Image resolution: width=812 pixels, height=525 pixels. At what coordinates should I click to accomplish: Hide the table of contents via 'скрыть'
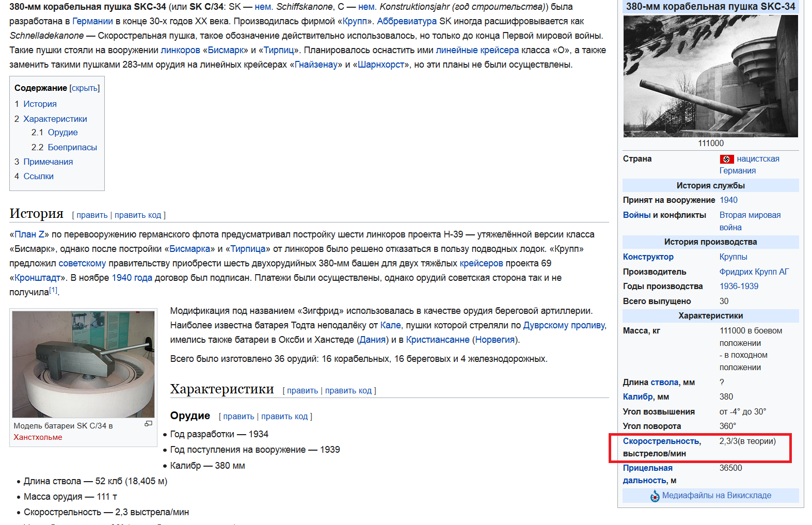pos(85,88)
